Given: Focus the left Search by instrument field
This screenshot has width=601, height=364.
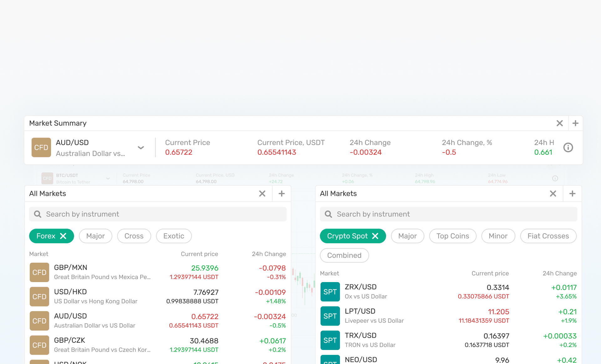Looking at the screenshot, I should coord(158,214).
